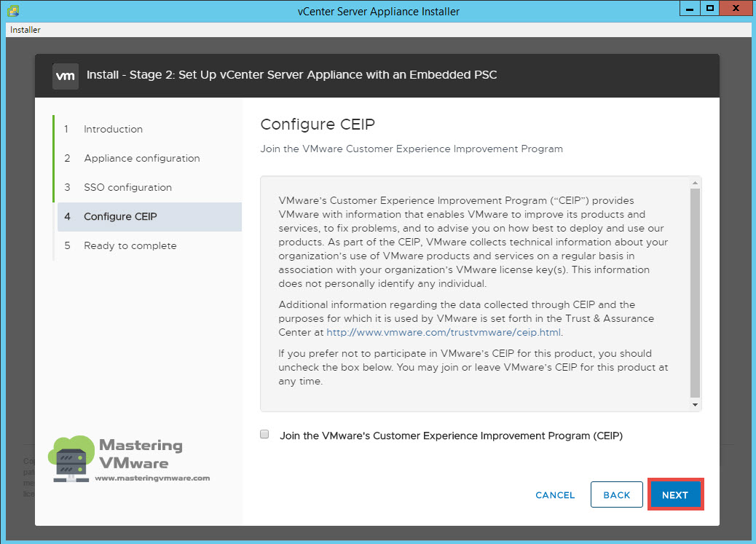
Task: Click the 'Install - Stage 2' header title
Action: pos(292,75)
